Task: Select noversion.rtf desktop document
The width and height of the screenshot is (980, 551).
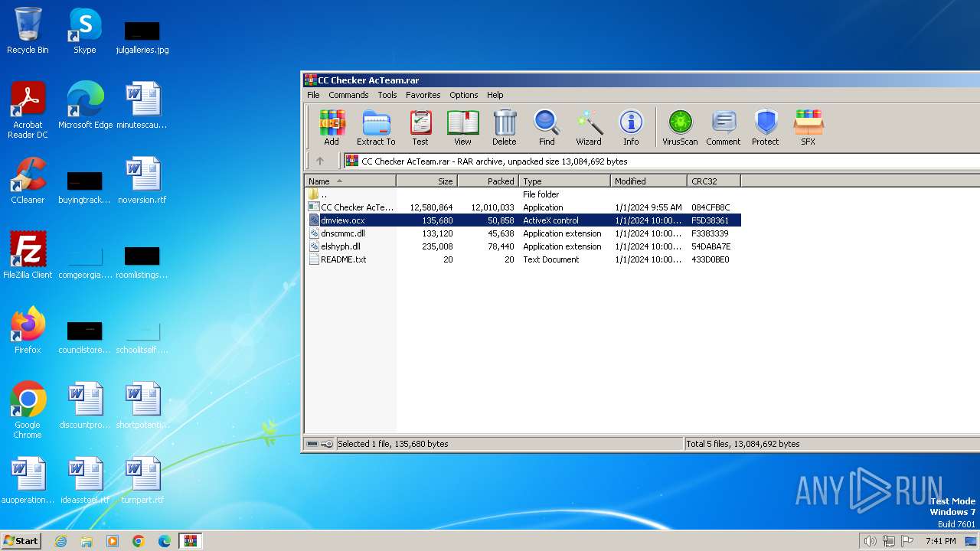Action: tap(142, 181)
